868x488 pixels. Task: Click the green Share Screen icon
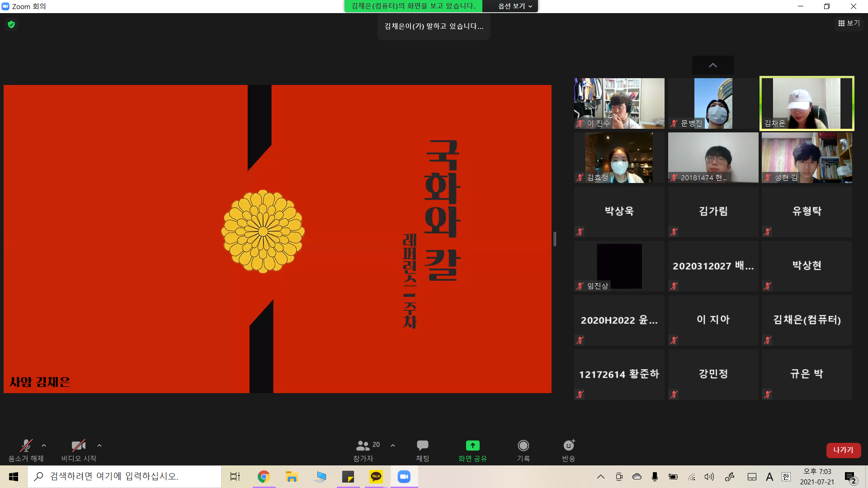[472, 446]
